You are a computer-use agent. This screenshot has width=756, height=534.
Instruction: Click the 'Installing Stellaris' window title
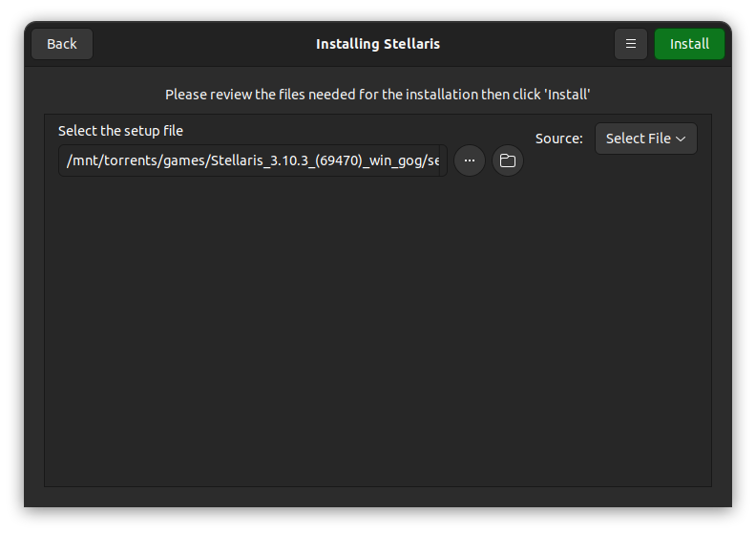point(377,44)
